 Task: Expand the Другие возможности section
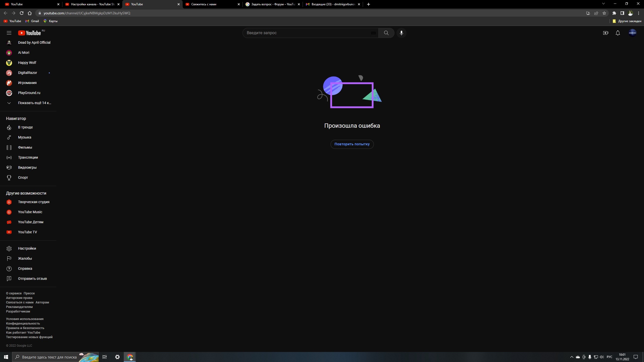click(26, 193)
